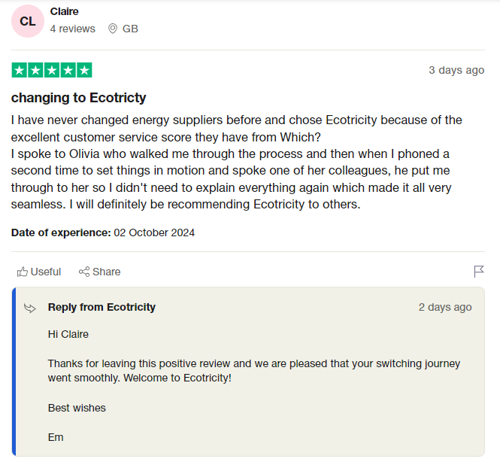This screenshot has width=500, height=471.
Task: Select the GB country label
Action: click(x=130, y=29)
